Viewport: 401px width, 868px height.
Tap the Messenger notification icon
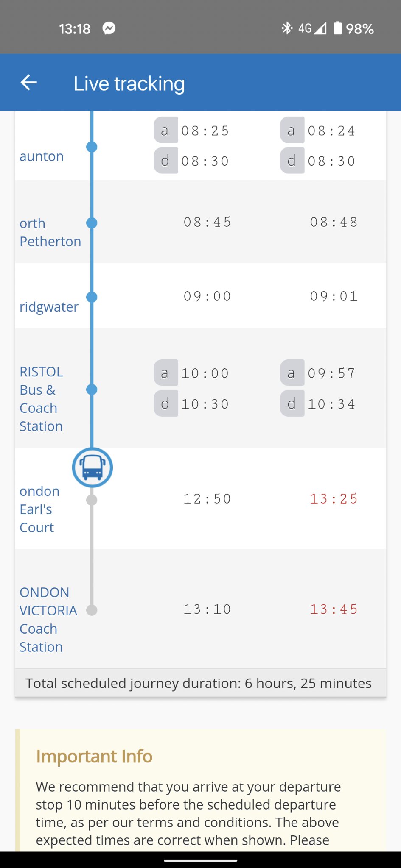tap(109, 28)
